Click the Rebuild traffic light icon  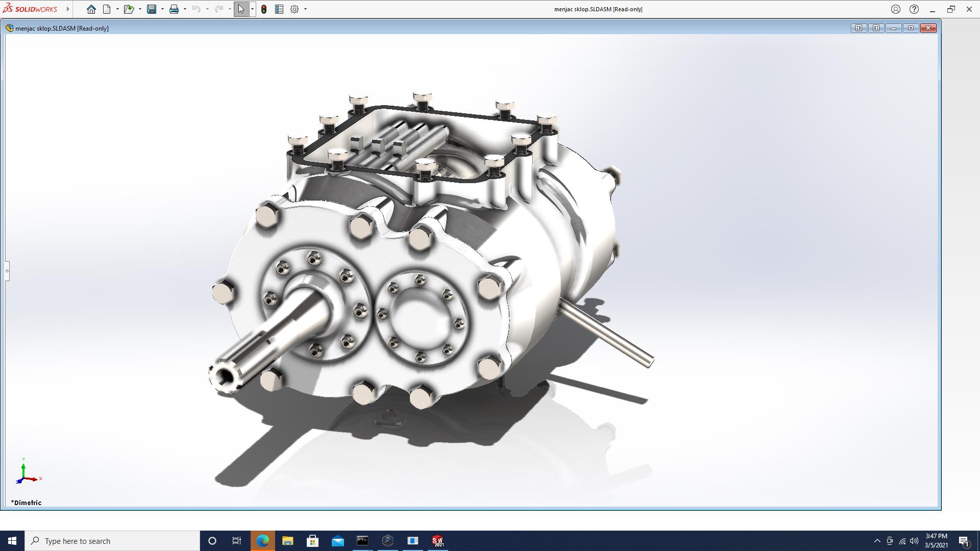[x=264, y=9]
